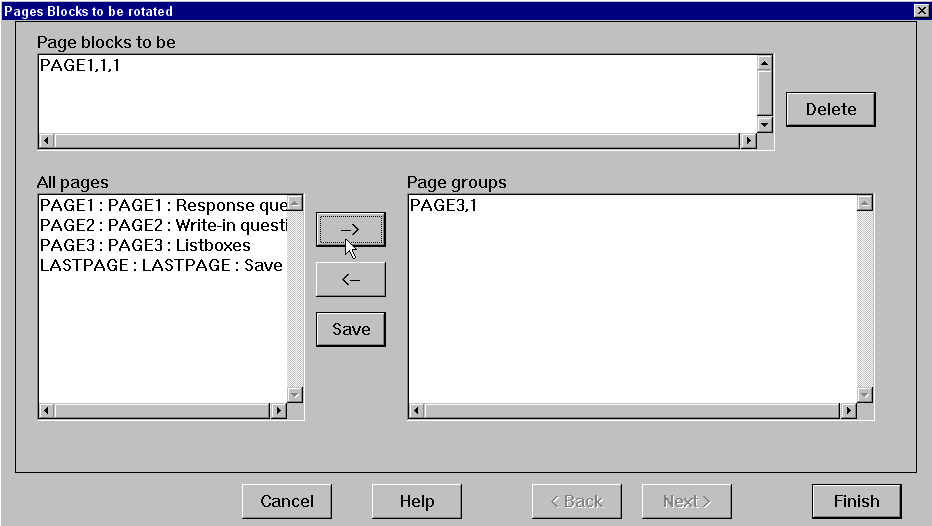Viewport: 932px width, 526px height.
Task: Click the left-arrow remove button
Action: point(351,279)
